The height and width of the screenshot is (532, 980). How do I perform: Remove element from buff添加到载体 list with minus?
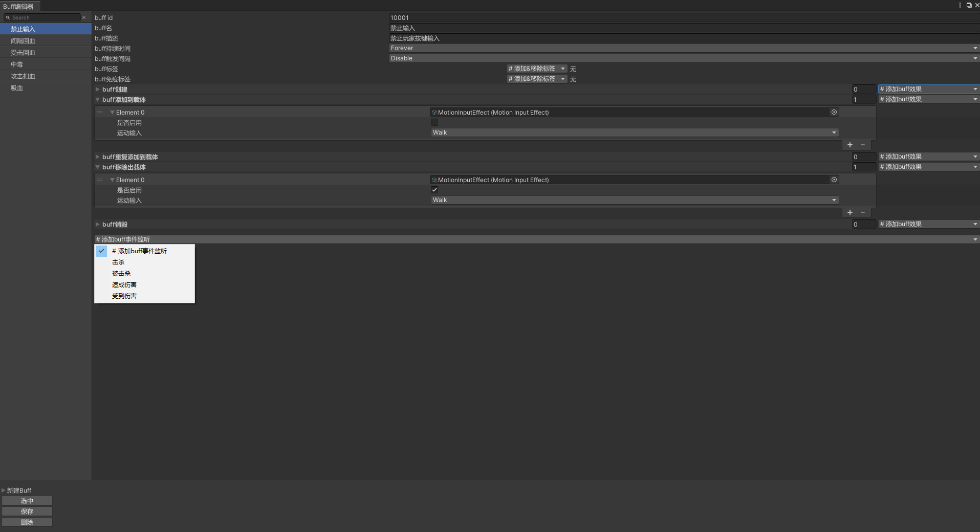(863, 145)
